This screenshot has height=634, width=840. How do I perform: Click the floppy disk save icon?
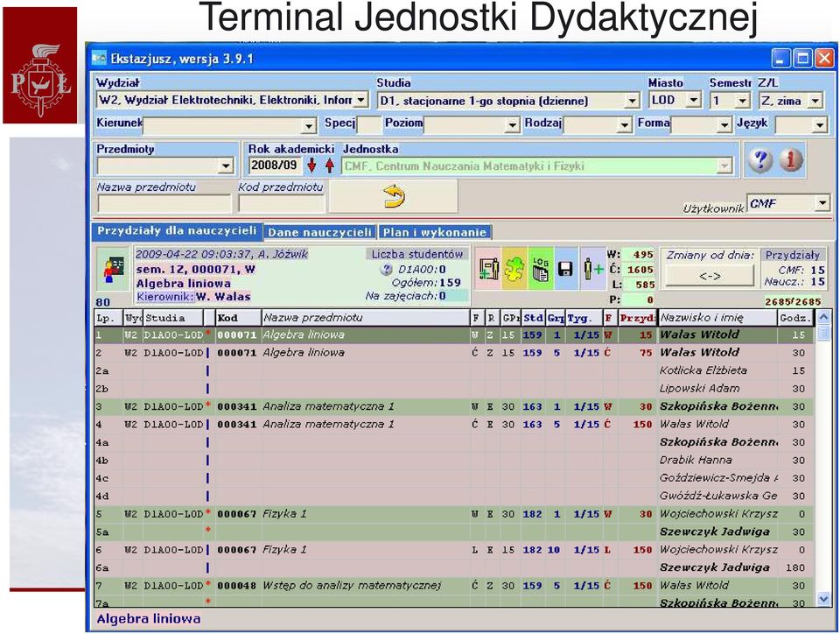tap(566, 269)
